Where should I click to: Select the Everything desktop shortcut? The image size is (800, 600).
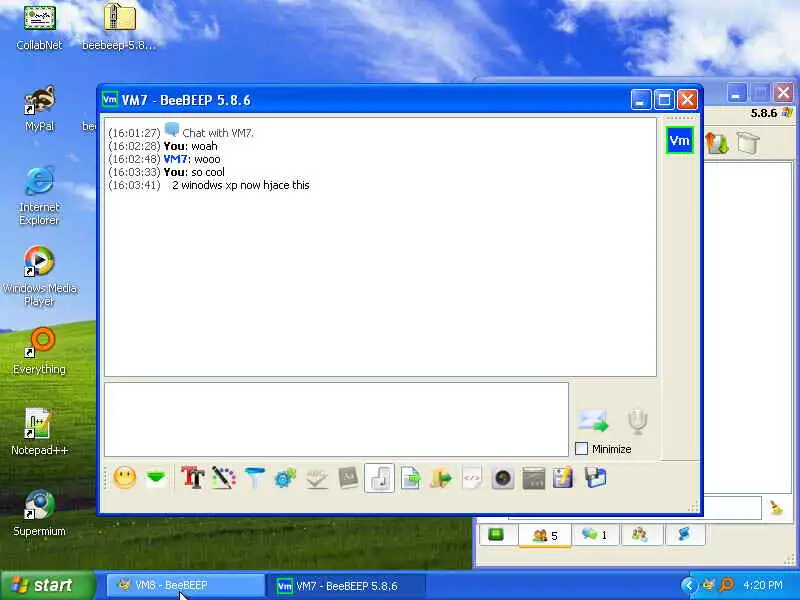39,351
